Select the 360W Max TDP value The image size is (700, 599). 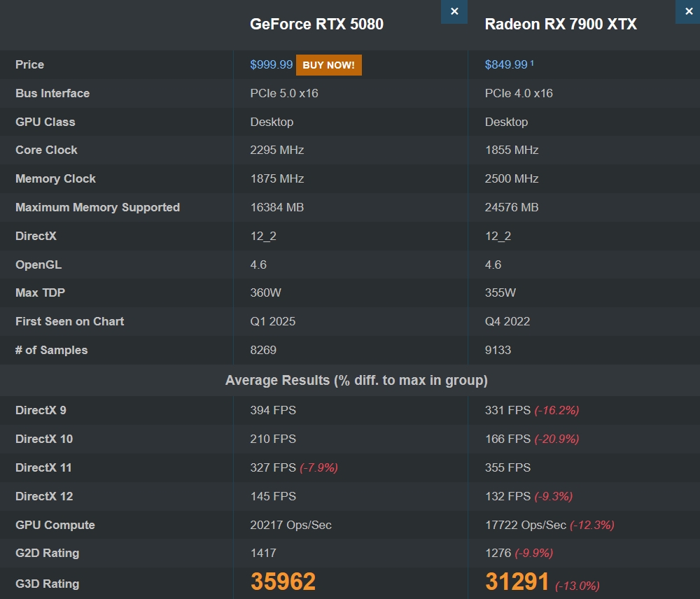pyautogui.click(x=265, y=293)
